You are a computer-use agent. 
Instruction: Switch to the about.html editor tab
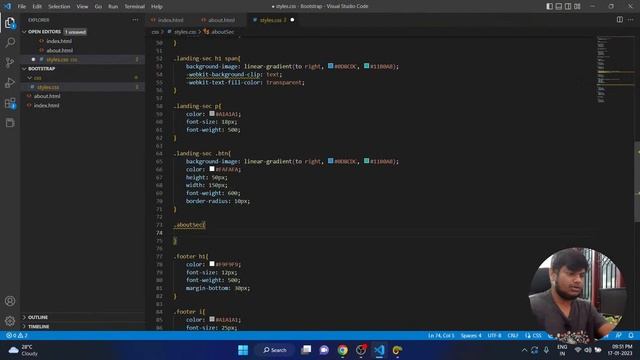(x=221, y=20)
